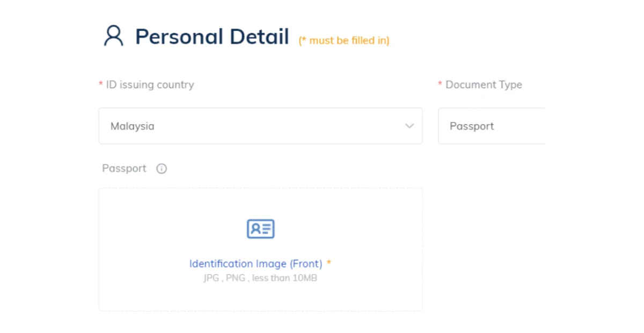Click the "JPG , PNG" file format hint
This screenshot has width=644, height=333.
click(224, 278)
